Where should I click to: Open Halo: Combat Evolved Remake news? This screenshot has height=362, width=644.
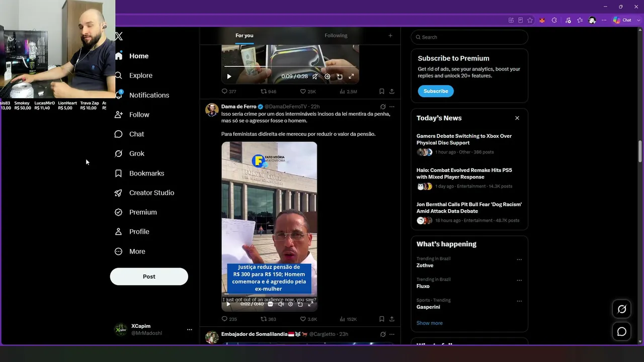click(469, 178)
